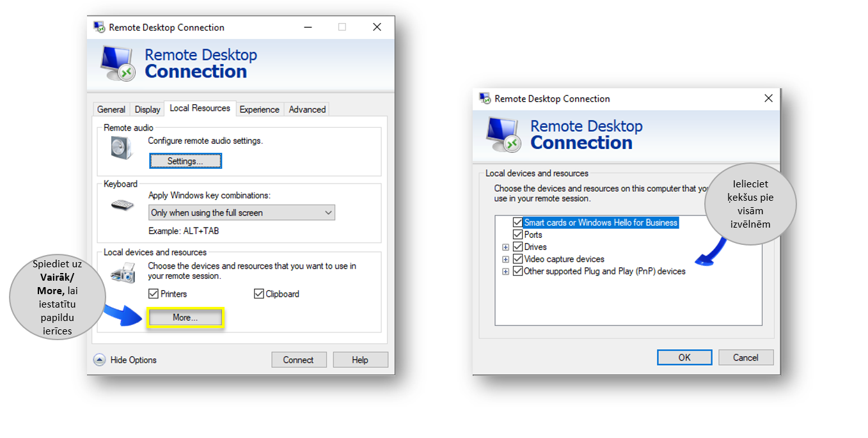Click the remote audio speaker icon
This screenshot has width=868, height=438.
[120, 148]
